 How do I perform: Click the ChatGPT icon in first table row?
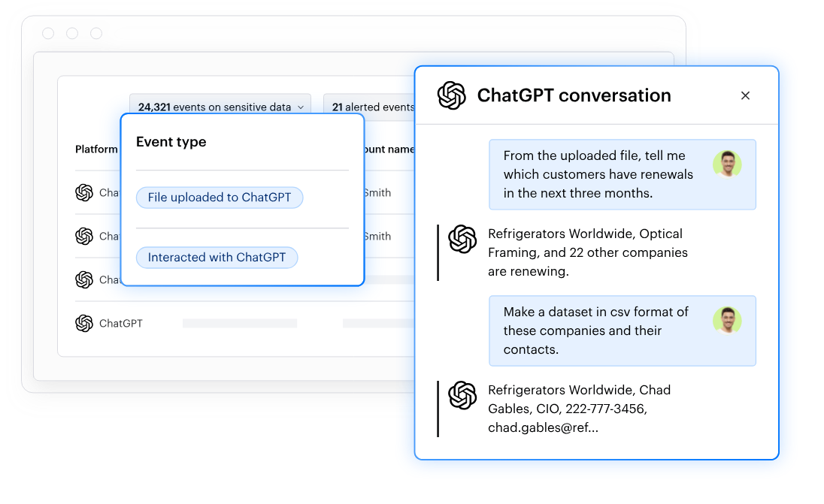point(84,193)
